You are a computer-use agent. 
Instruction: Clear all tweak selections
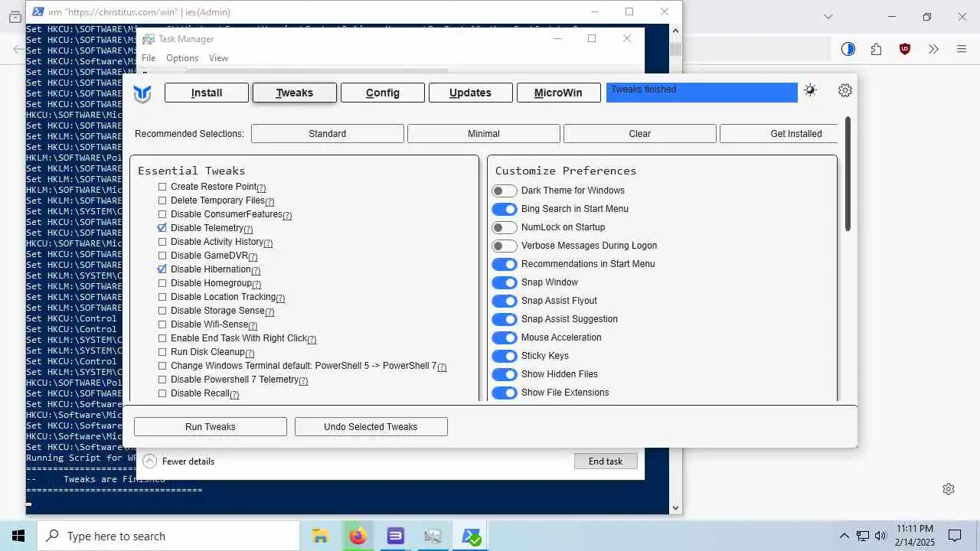(640, 134)
